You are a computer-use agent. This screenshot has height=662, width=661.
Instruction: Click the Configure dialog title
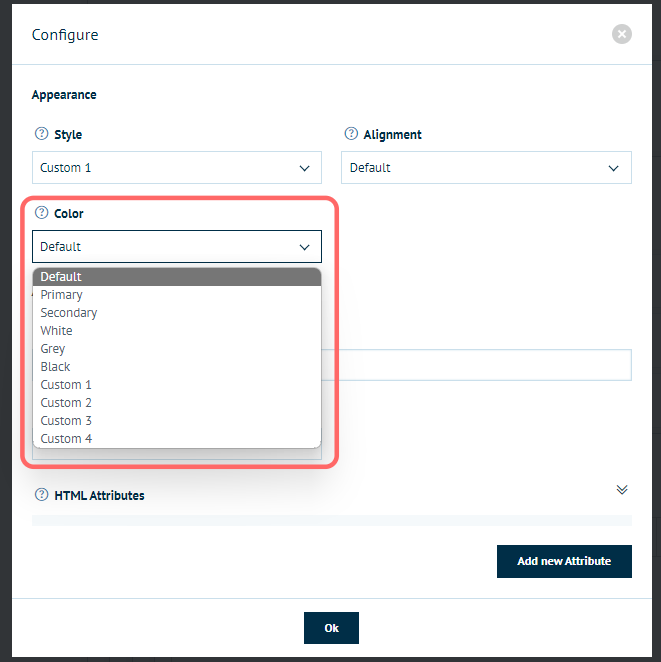65,35
